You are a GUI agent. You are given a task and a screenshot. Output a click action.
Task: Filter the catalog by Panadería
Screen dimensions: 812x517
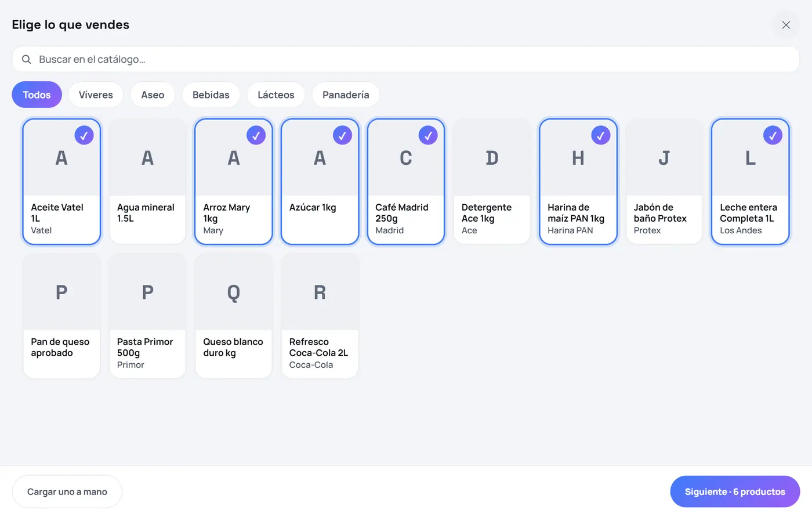click(x=346, y=95)
